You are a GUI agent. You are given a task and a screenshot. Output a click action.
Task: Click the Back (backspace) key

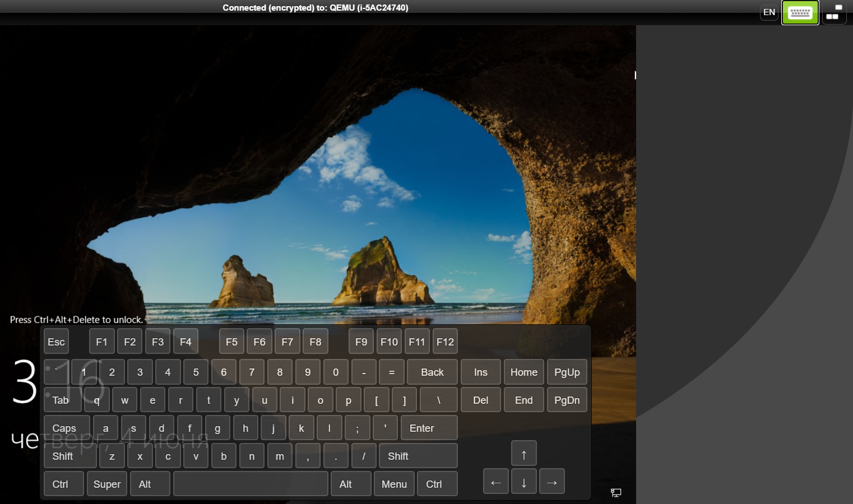(432, 372)
